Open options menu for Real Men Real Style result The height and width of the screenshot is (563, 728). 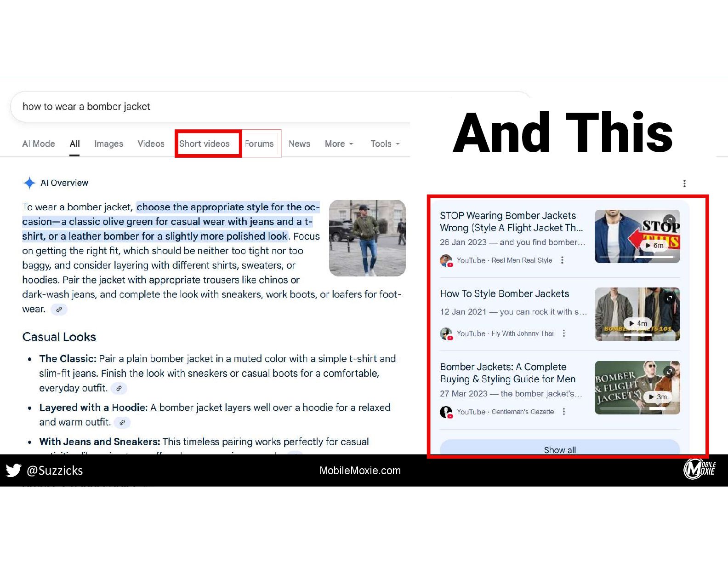[562, 260]
